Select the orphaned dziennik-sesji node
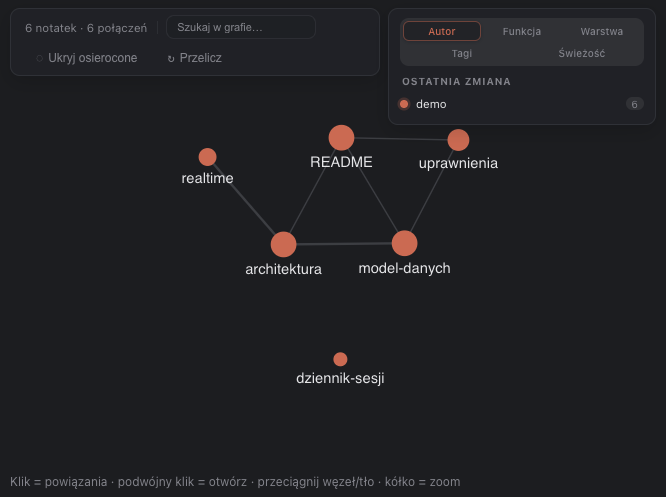Viewport: 666px width, 497px height. point(340,359)
